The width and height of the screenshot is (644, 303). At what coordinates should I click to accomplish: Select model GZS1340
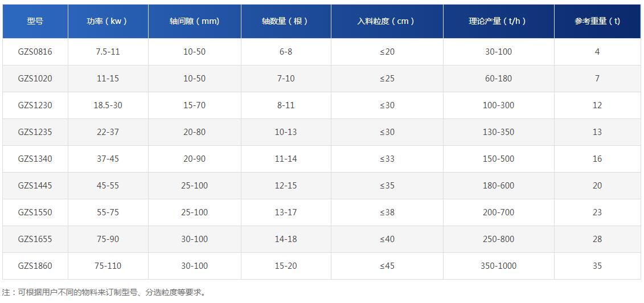[35, 158]
